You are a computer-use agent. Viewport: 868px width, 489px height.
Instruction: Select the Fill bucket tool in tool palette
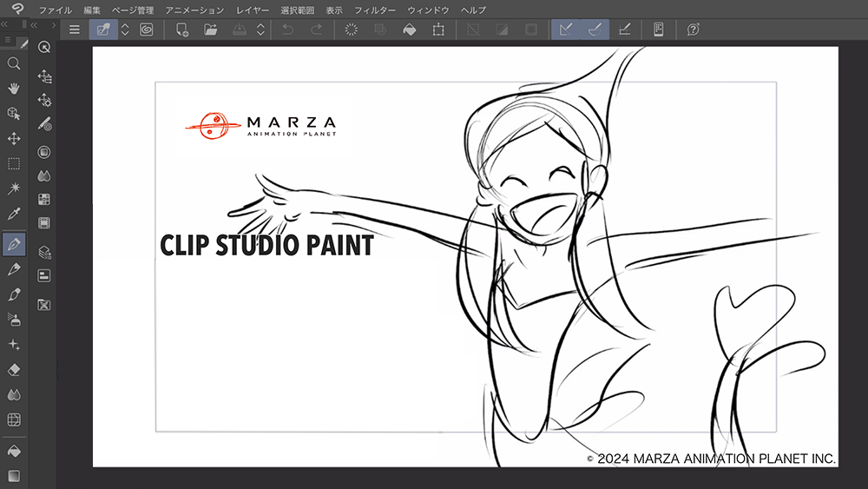(x=14, y=452)
